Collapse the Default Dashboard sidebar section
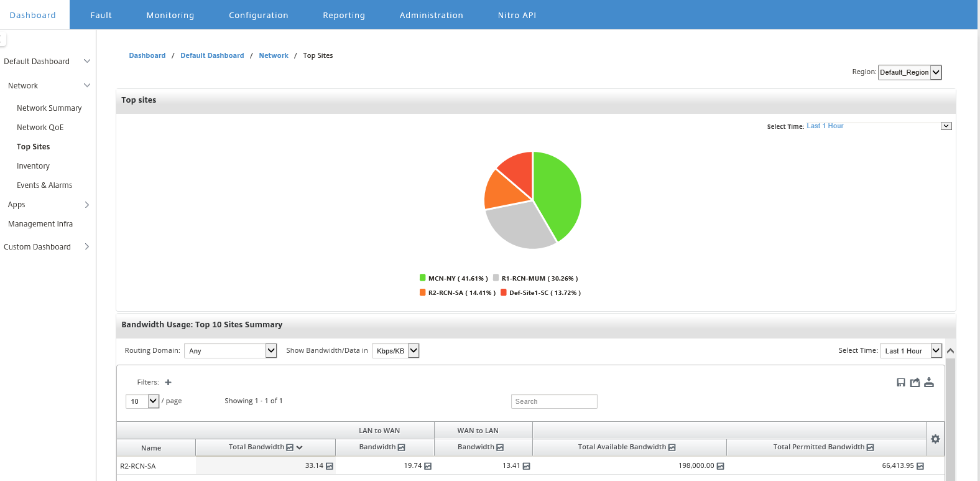Image resolution: width=980 pixels, height=481 pixels. click(87, 61)
